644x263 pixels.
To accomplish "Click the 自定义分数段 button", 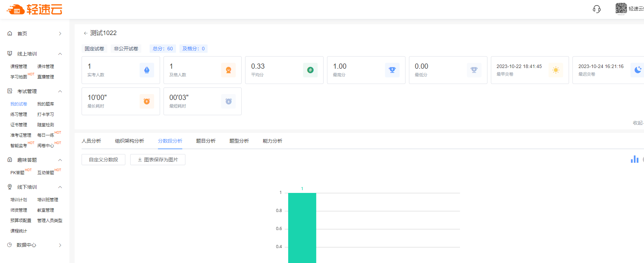I will [103, 160].
